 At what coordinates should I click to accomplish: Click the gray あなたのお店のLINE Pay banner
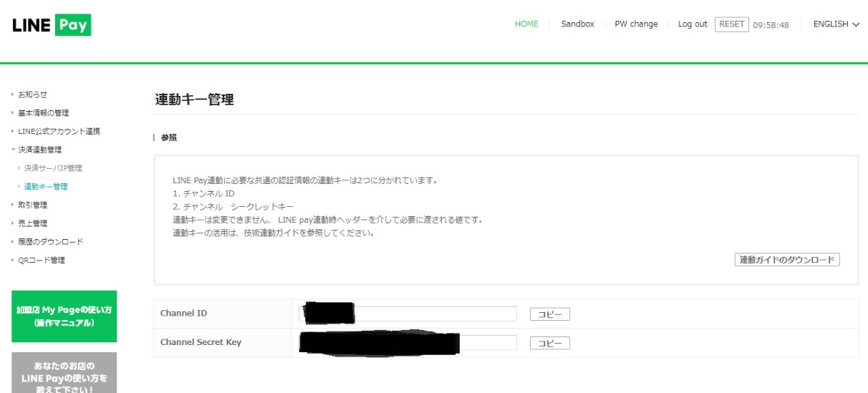tap(64, 373)
